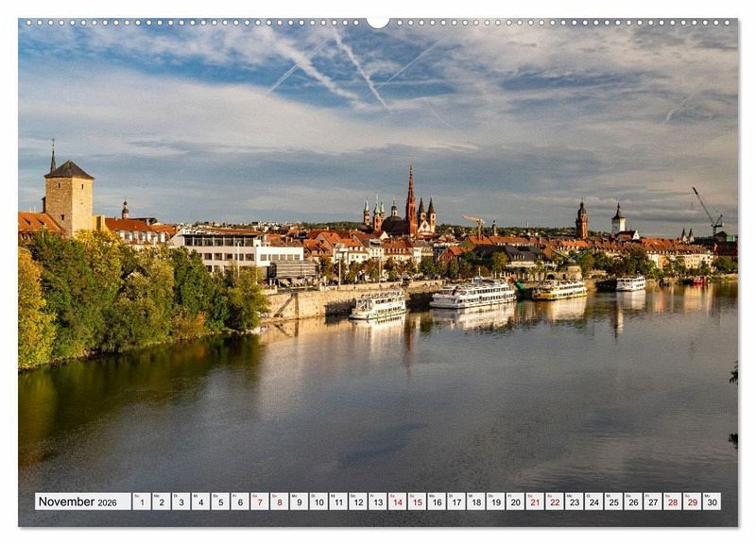Select day 26 in the calendar strip
The width and height of the screenshot is (756, 545).
(633, 502)
